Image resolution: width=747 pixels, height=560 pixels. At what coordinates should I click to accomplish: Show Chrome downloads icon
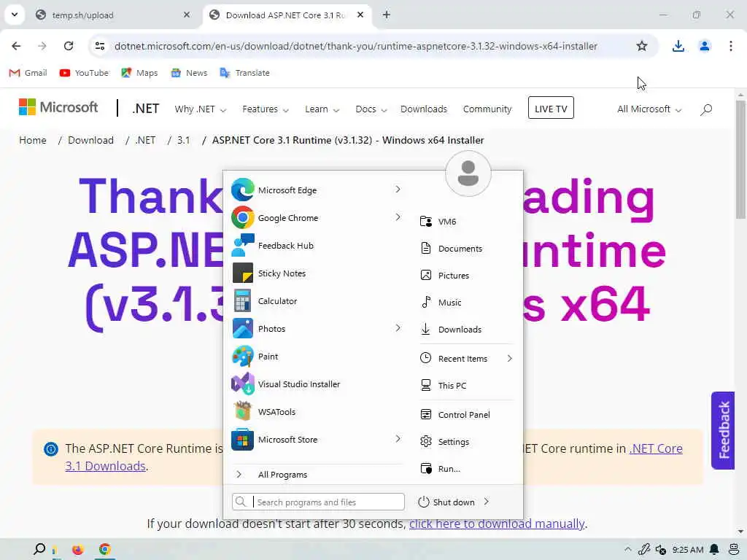[x=678, y=46]
